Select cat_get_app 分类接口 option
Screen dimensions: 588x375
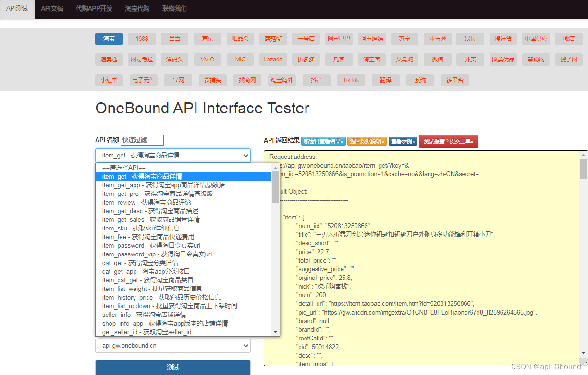[x=184, y=271]
